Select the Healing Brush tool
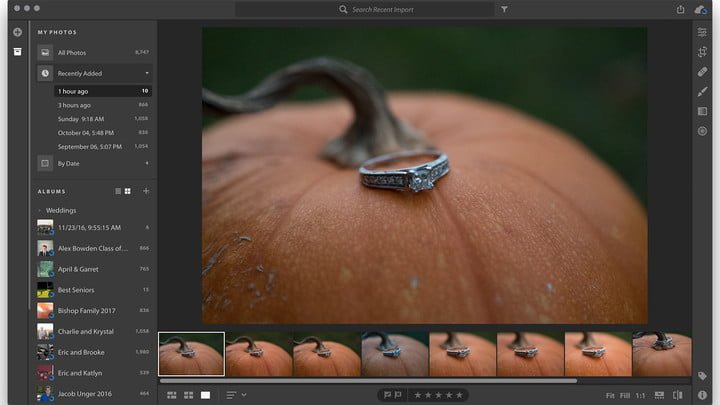Screen dimensions: 720x405 click(x=702, y=72)
